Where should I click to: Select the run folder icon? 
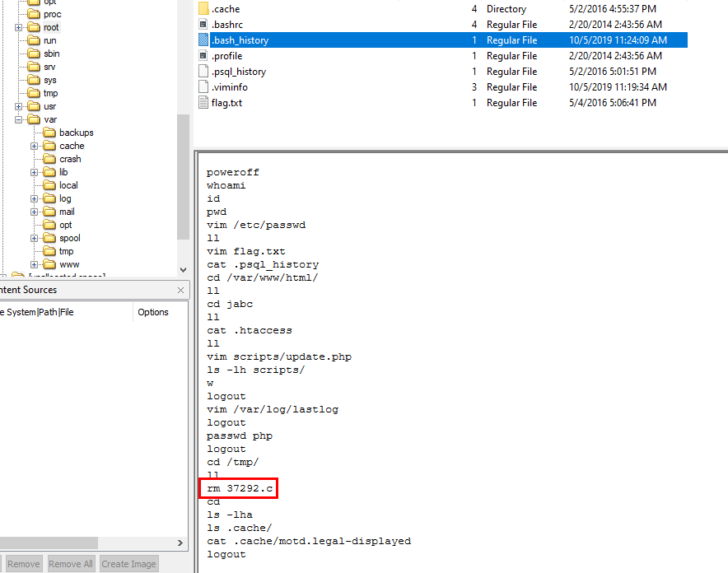click(34, 41)
